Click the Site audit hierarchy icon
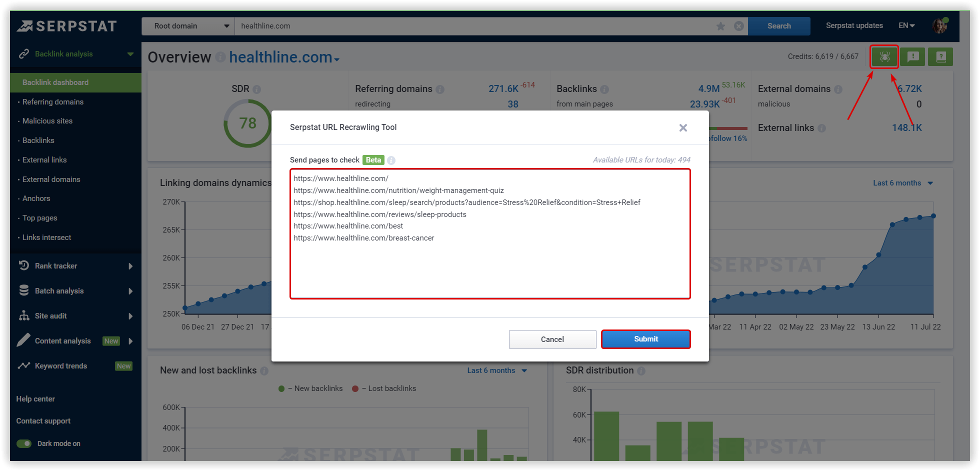 coord(23,315)
